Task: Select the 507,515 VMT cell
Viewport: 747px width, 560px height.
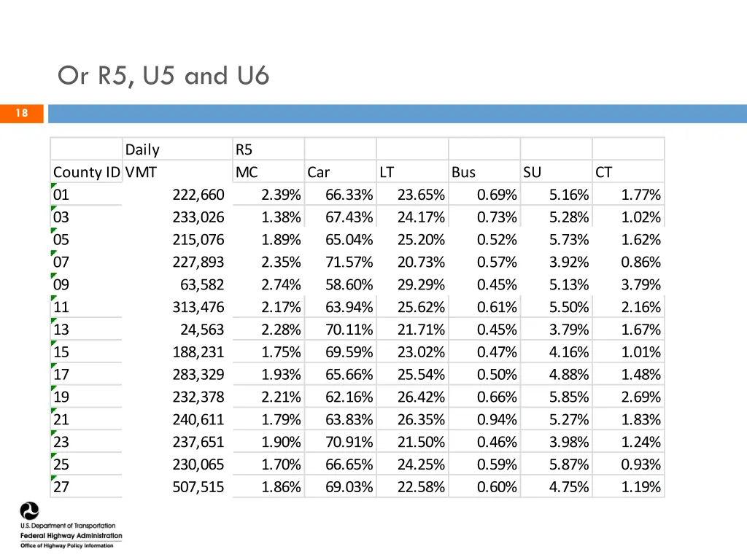Action: tap(177, 486)
